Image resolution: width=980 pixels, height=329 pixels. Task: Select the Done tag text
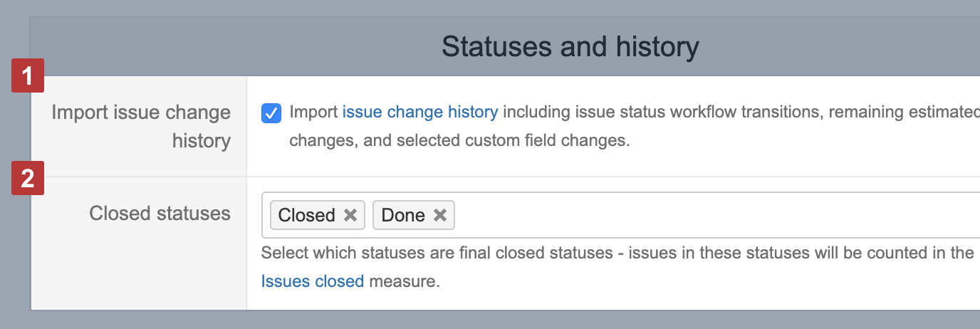[x=402, y=215]
